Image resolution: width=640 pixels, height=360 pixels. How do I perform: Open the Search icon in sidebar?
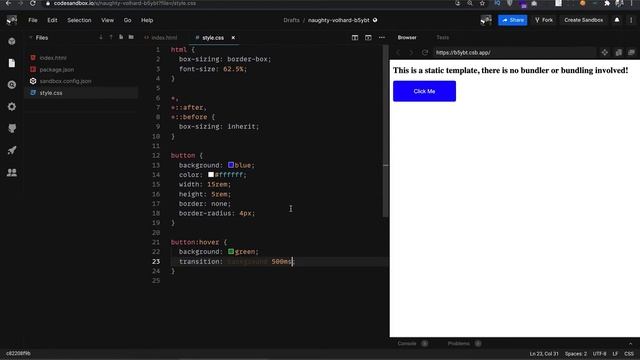[x=12, y=85]
